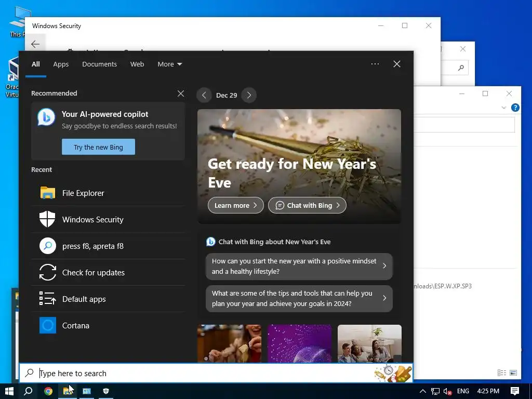Click the Explorer window address field
Viewport: 532px width, 399px height.
[464, 125]
